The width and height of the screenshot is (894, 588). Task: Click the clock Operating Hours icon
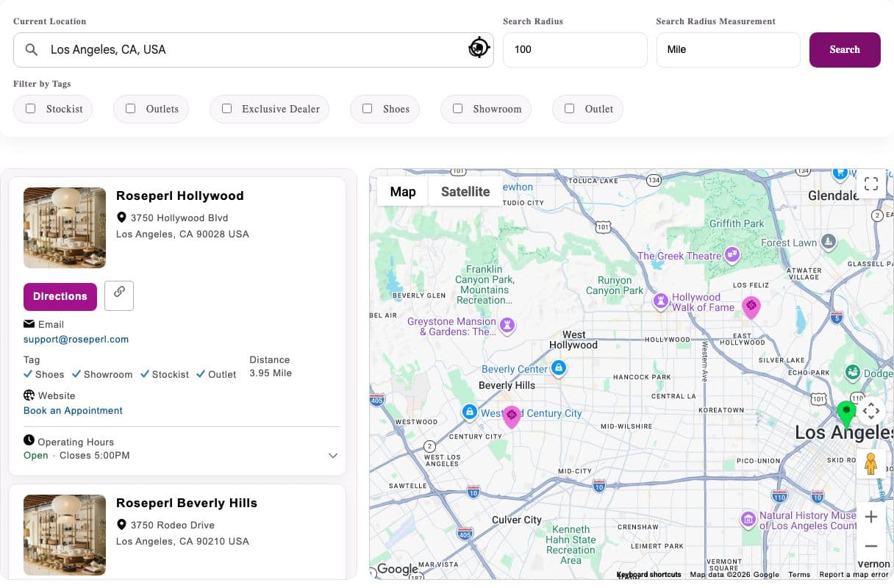click(29, 440)
